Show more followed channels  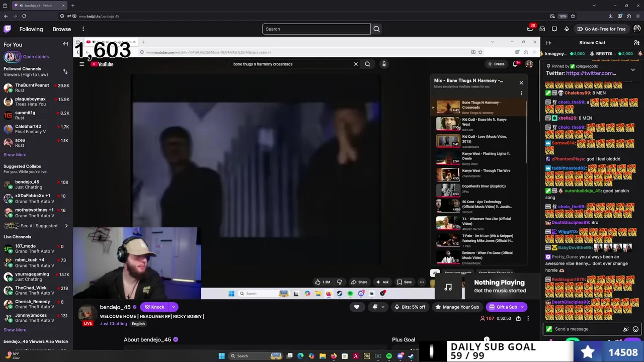[15, 154]
